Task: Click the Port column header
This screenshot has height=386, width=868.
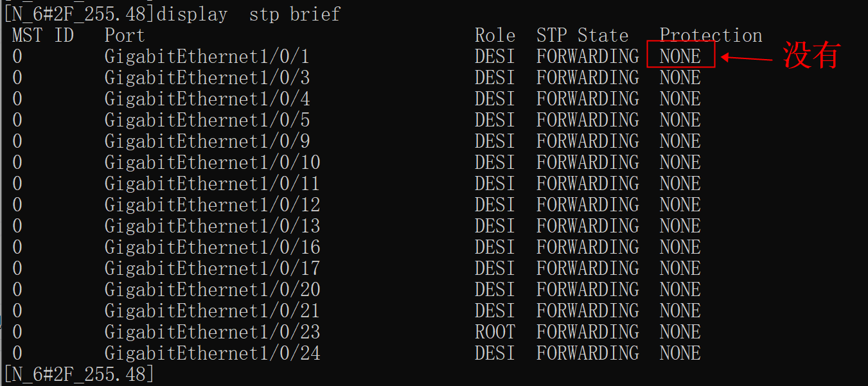Action: [125, 35]
